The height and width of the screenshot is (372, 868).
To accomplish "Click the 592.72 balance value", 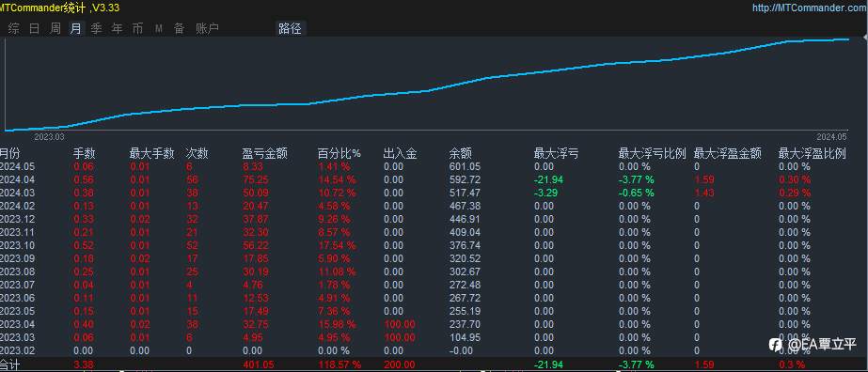I will coord(465,179).
